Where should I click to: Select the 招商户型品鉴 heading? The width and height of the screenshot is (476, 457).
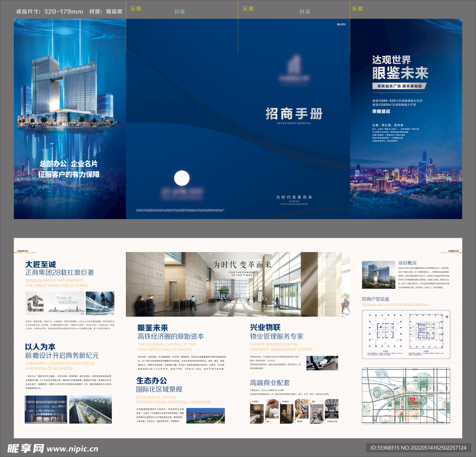[376, 299]
